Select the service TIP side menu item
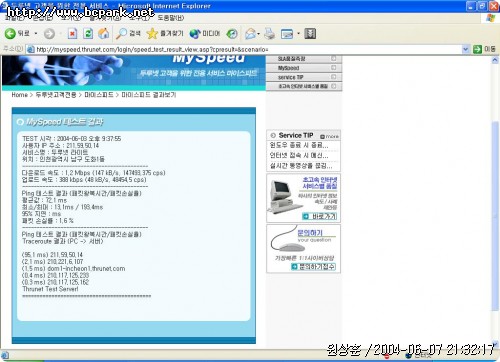The width and height of the screenshot is (500, 362). 304,77
